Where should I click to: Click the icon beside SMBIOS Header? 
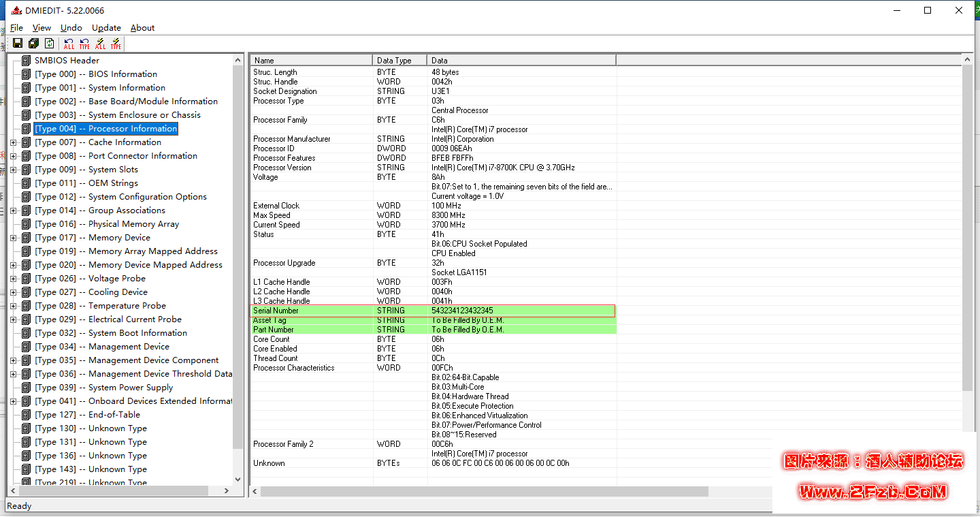[x=27, y=61]
